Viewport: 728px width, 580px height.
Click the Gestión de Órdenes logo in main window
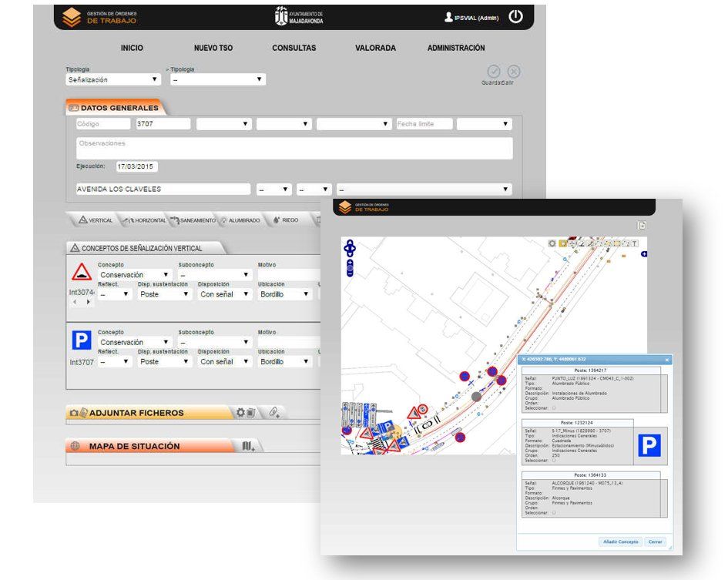pos(72,17)
